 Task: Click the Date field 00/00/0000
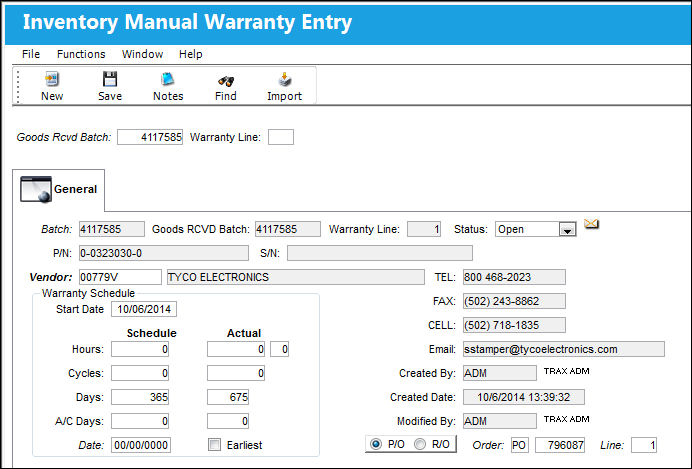[141, 445]
